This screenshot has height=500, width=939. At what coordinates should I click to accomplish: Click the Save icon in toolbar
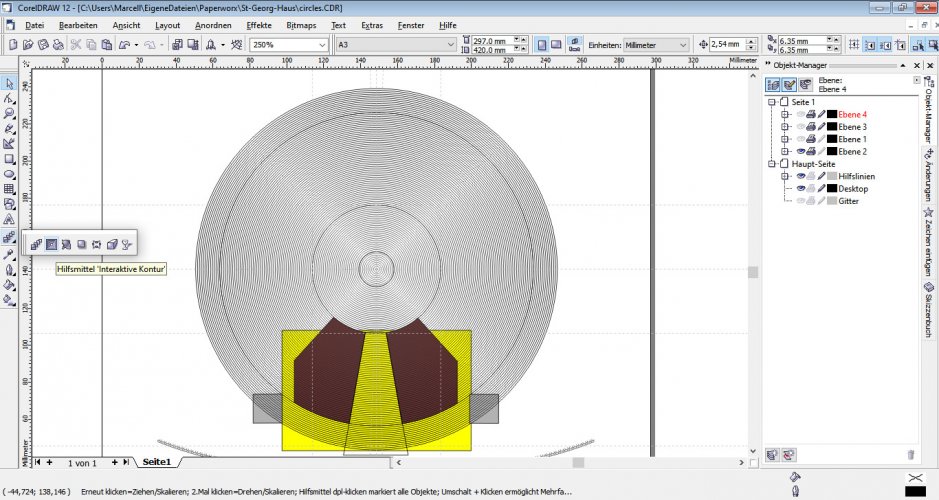[x=43, y=45]
